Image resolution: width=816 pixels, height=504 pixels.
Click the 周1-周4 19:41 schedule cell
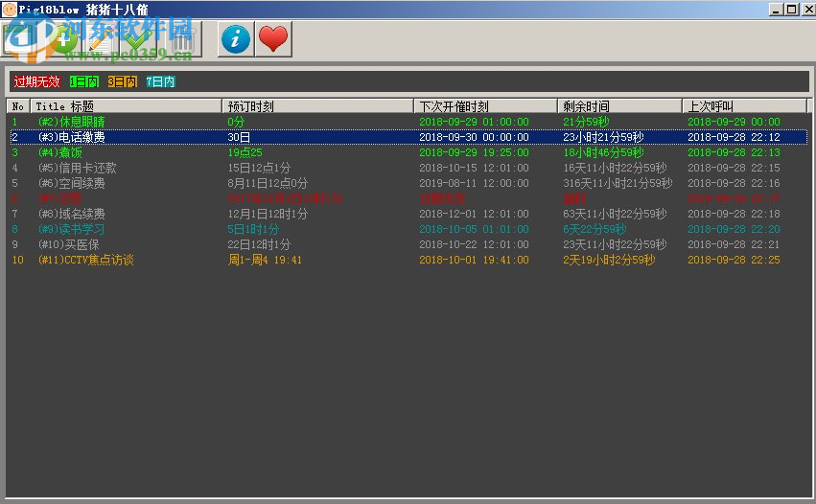[x=265, y=260]
